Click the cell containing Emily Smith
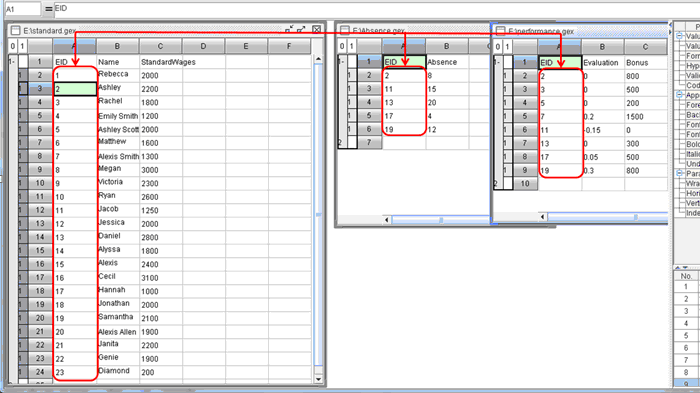 click(x=118, y=116)
